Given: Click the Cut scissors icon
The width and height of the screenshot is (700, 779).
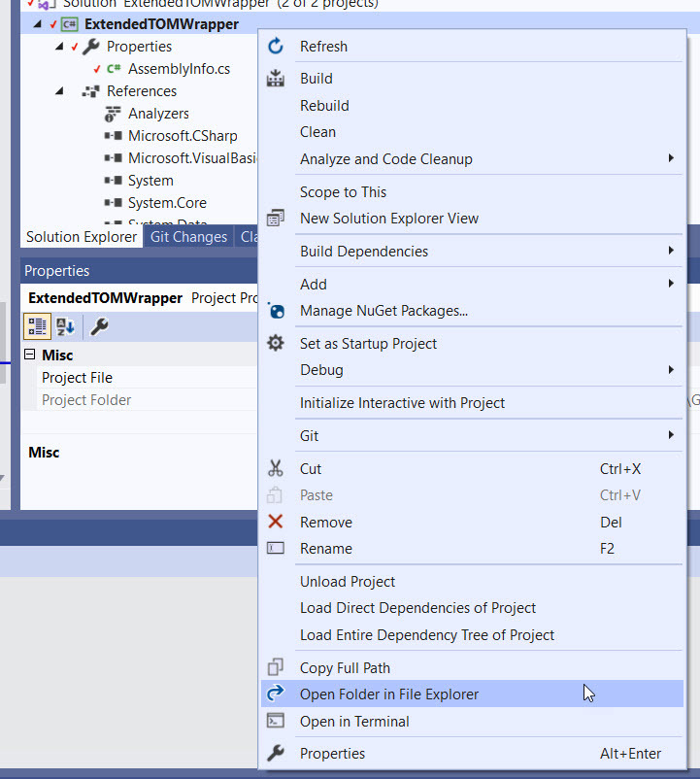Looking at the screenshot, I should [276, 469].
